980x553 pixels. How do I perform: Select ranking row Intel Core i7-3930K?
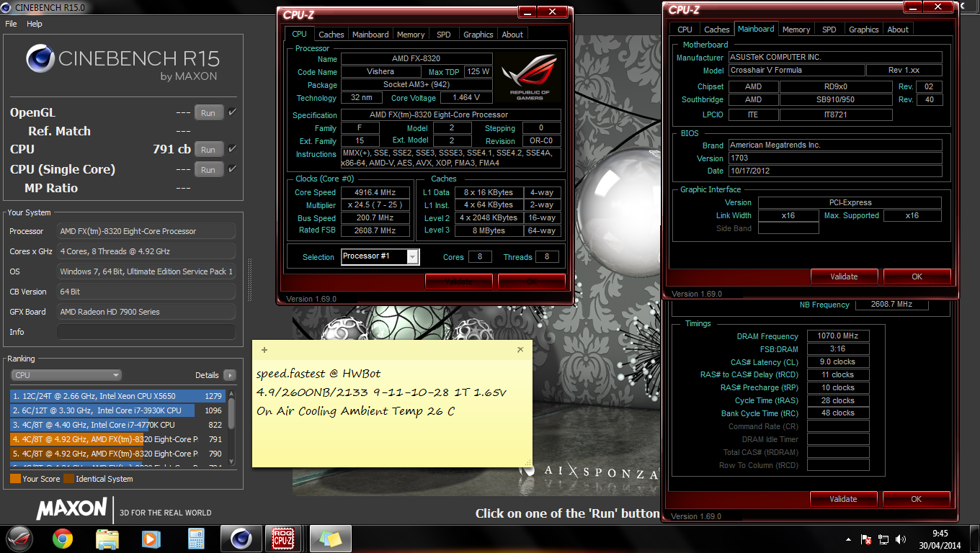[x=118, y=410]
